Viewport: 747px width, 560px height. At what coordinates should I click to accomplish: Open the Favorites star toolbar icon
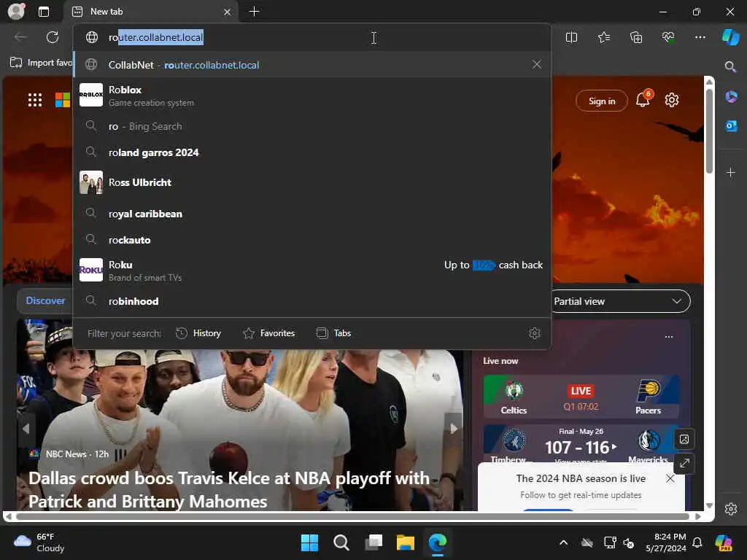[603, 37]
